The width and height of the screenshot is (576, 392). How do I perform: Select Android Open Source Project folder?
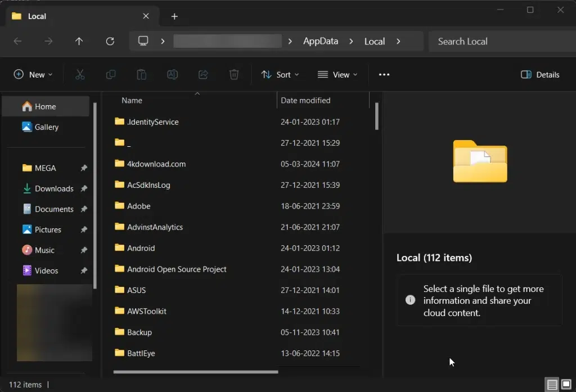[170, 269]
